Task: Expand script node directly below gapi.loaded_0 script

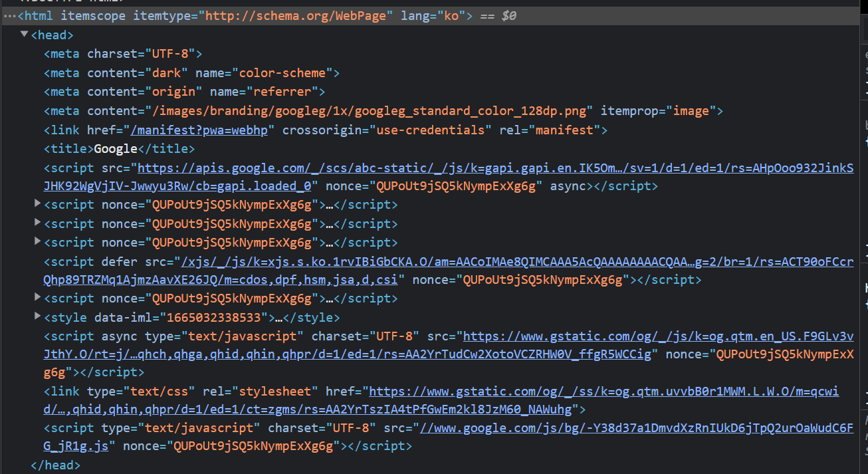Action: [38, 203]
